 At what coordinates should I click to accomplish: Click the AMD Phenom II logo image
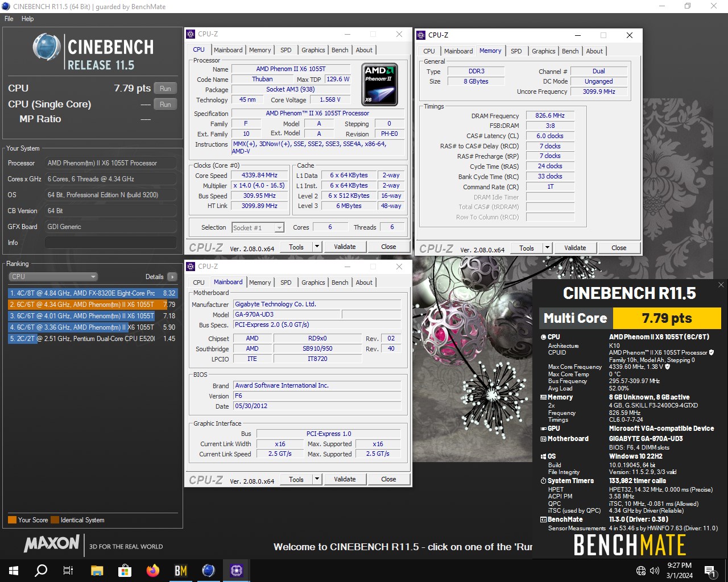click(x=379, y=84)
